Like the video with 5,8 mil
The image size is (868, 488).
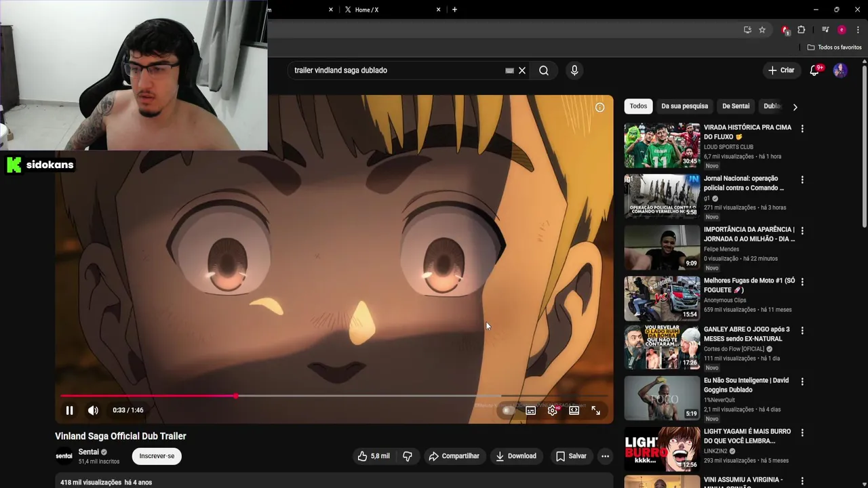[374, 456]
